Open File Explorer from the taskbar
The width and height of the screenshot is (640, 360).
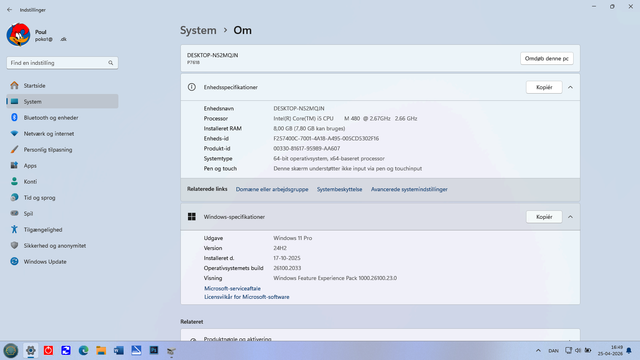pos(101,351)
